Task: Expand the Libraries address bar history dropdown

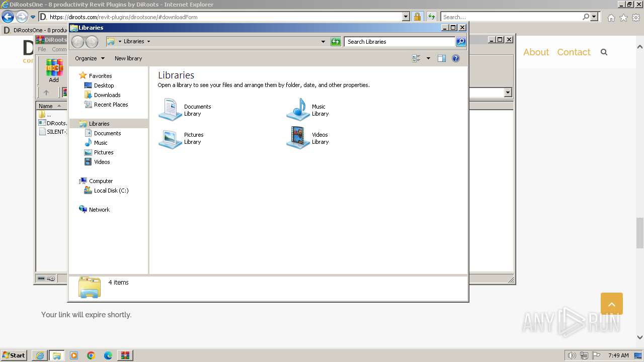Action: tap(323, 42)
